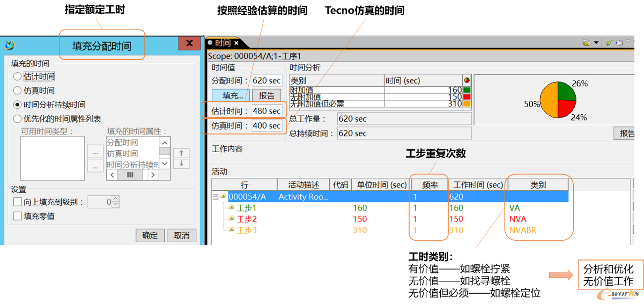
Task: Collapse the 000054/A tree node
Action: [x=215, y=197]
